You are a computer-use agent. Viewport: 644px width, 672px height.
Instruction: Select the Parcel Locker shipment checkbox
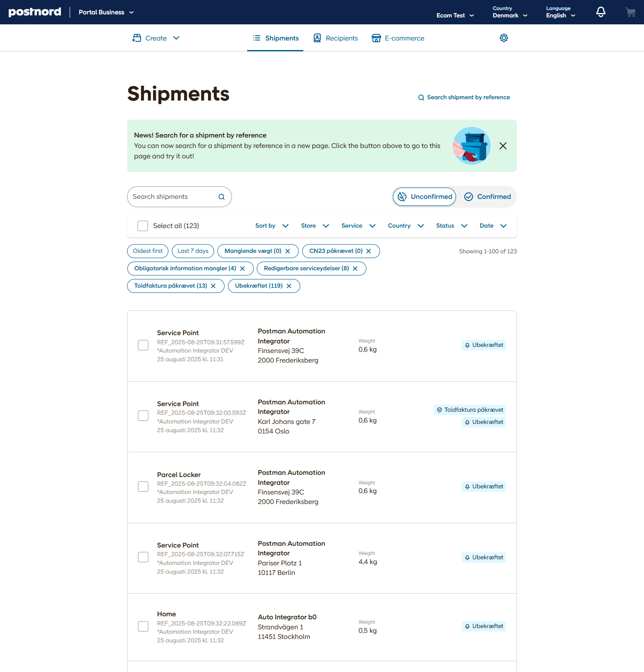point(143,487)
